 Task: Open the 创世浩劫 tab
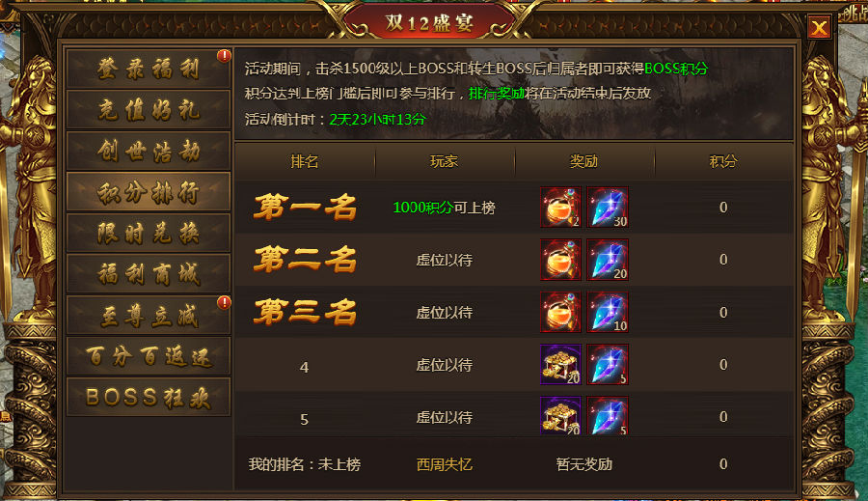point(149,151)
